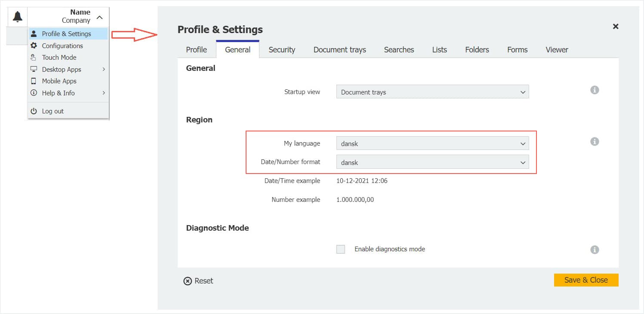Click the power icon beside Log out
This screenshot has width=644, height=314.
click(x=34, y=111)
